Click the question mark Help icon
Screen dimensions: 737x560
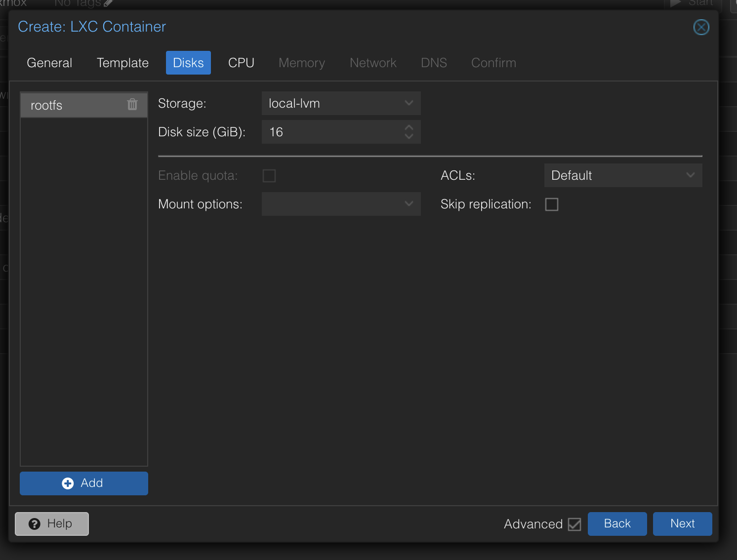coord(35,524)
